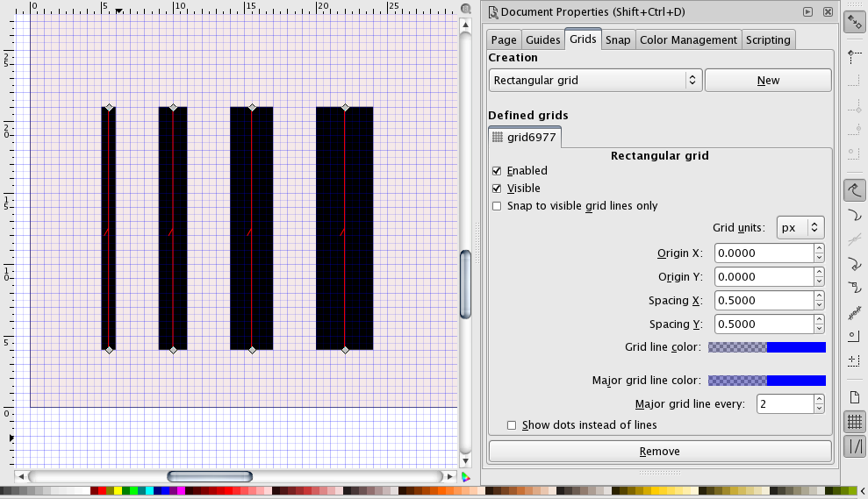Pick the cyan swatch in the palette
This screenshot has width=868, height=499.
[149, 491]
